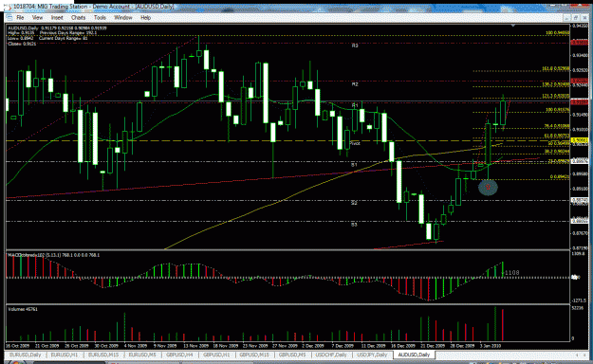Click the 38.2 Fibonacci level label

[557, 152]
